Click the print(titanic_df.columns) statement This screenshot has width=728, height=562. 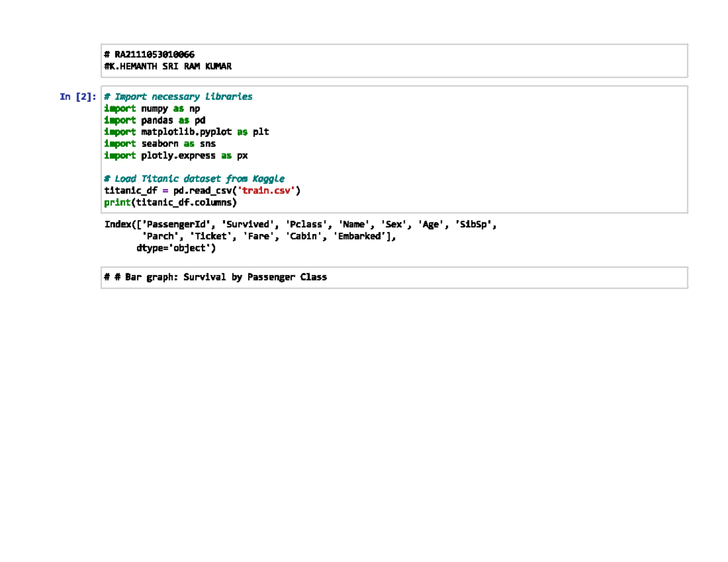click(x=170, y=202)
